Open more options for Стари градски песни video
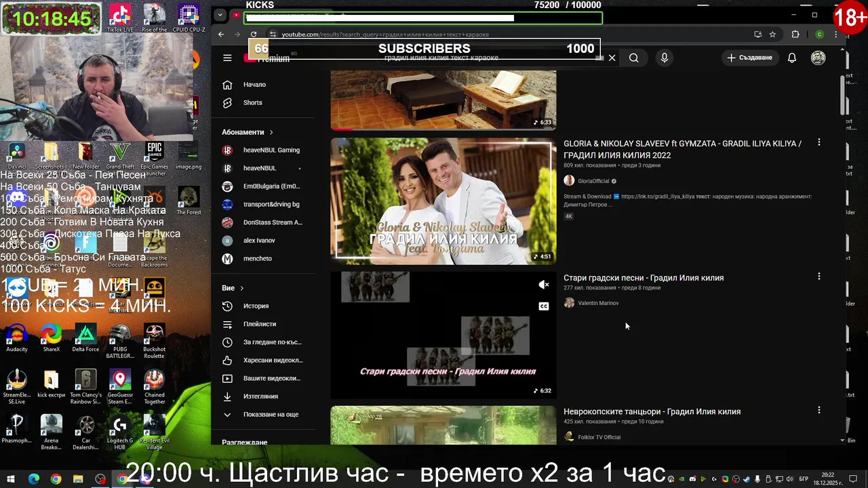Image resolution: width=868 pixels, height=488 pixels. coord(818,277)
